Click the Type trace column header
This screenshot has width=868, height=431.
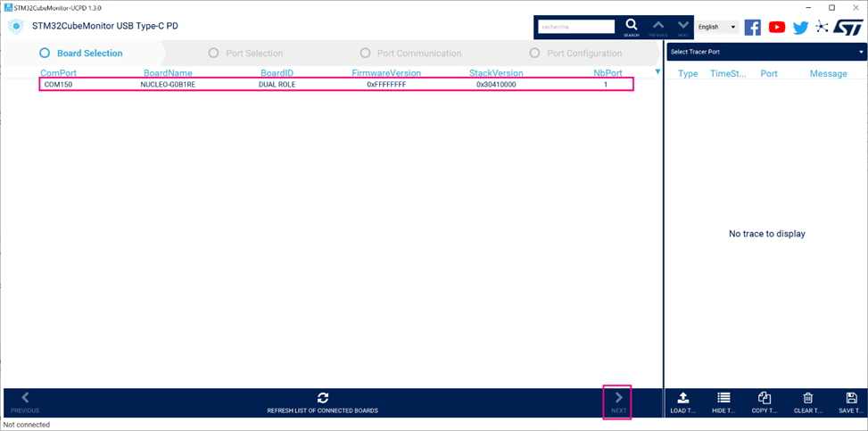[x=688, y=74]
